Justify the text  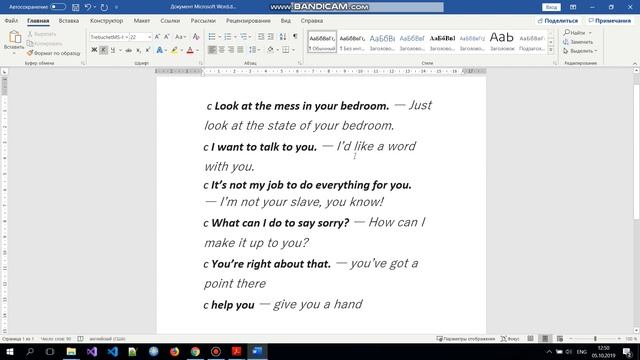pyautogui.click(x=240, y=50)
